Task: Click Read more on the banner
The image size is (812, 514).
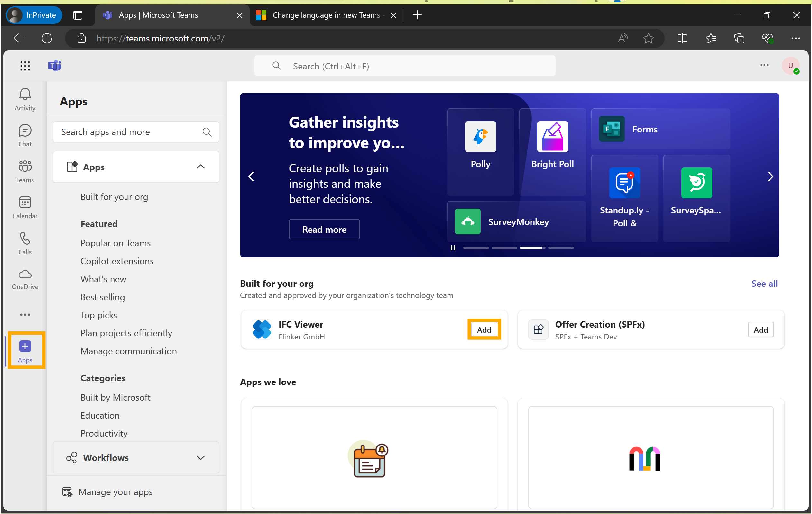Action: tap(324, 230)
